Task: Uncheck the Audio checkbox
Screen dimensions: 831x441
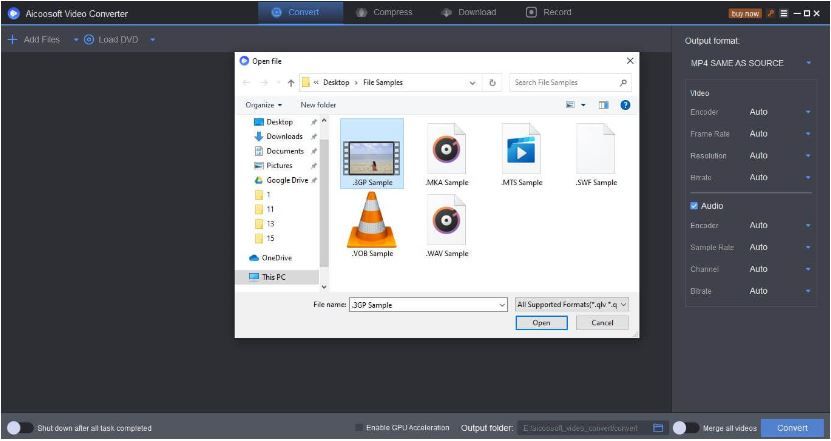Action: click(x=695, y=206)
